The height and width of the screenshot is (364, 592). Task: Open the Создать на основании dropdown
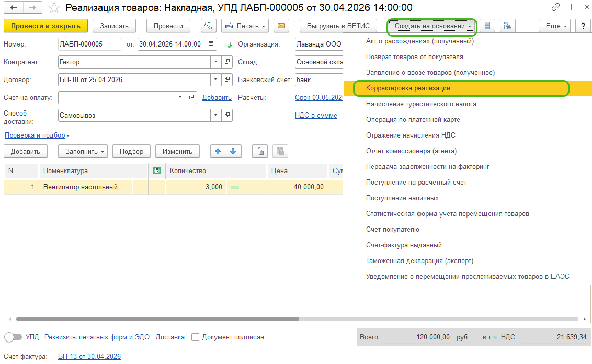click(432, 26)
